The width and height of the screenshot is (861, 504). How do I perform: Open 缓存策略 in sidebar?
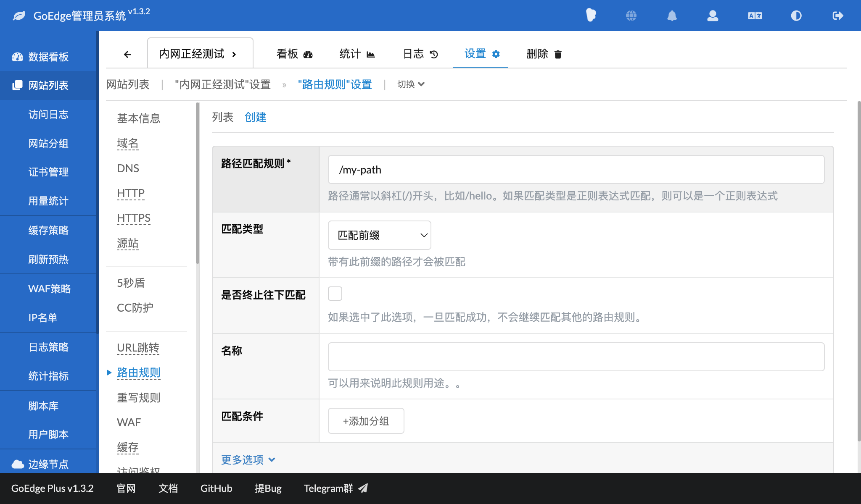click(x=48, y=230)
